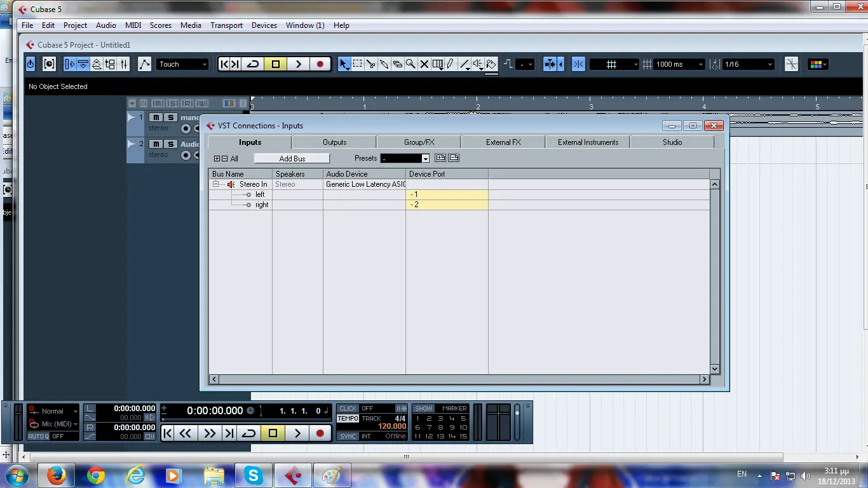
Task: Select device port 1 for left
Action: tap(447, 194)
